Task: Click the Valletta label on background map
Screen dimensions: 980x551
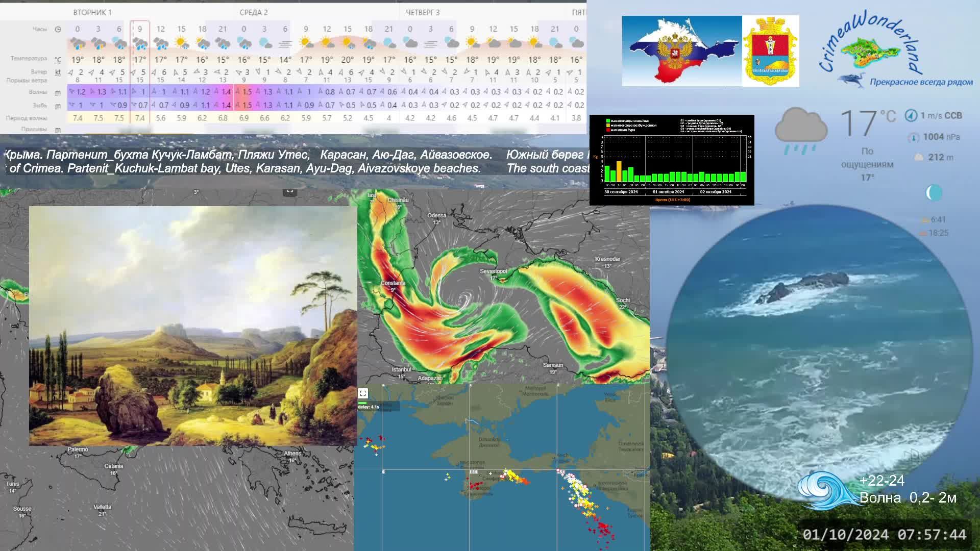Action: point(103,507)
